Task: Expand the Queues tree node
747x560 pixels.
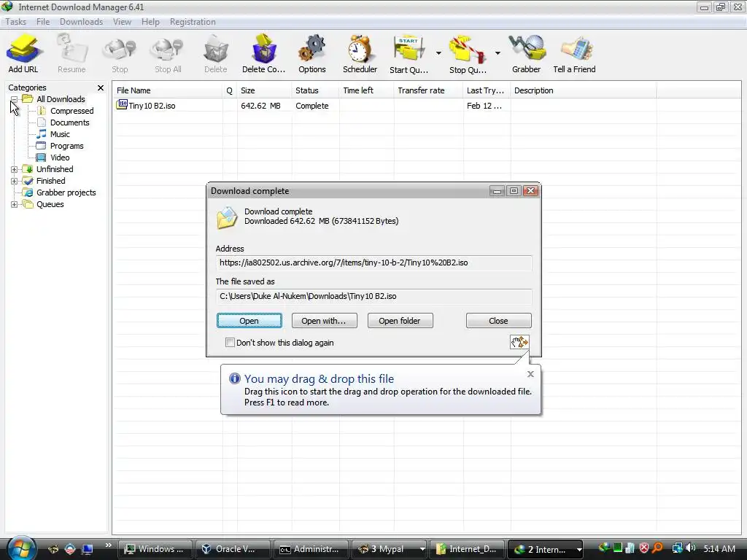Action: (x=15, y=204)
